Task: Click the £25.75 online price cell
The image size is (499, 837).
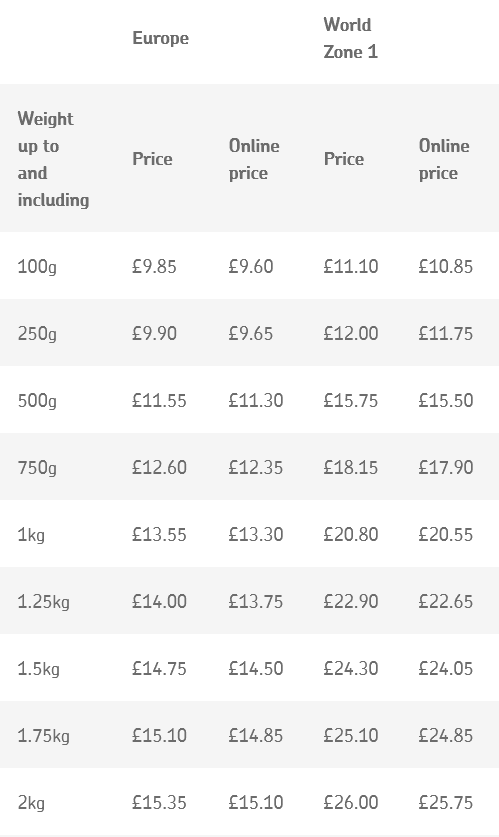Action: pos(446,803)
